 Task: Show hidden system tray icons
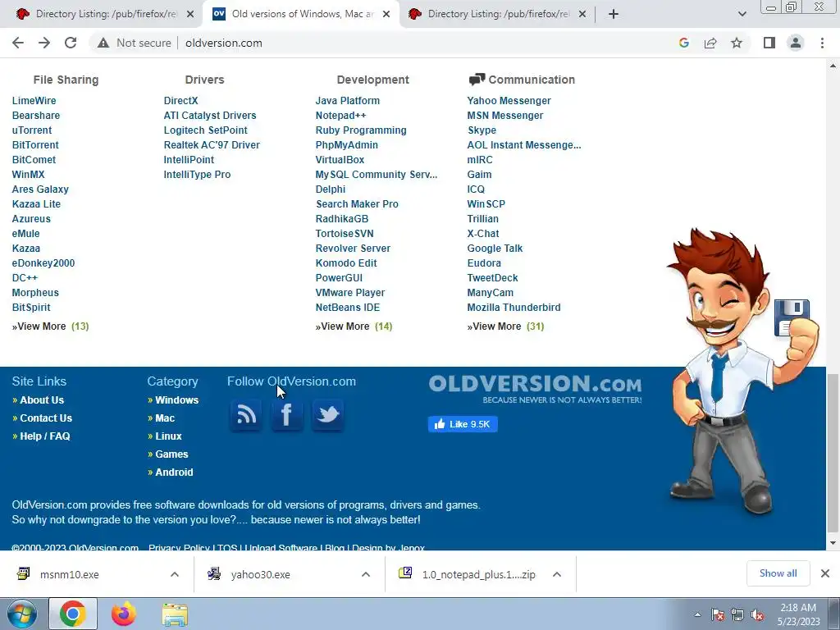click(697, 614)
